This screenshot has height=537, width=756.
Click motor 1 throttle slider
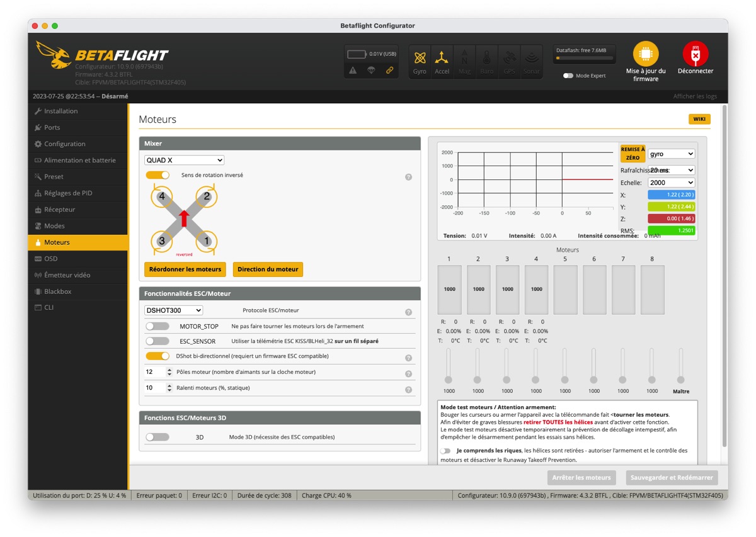(449, 366)
